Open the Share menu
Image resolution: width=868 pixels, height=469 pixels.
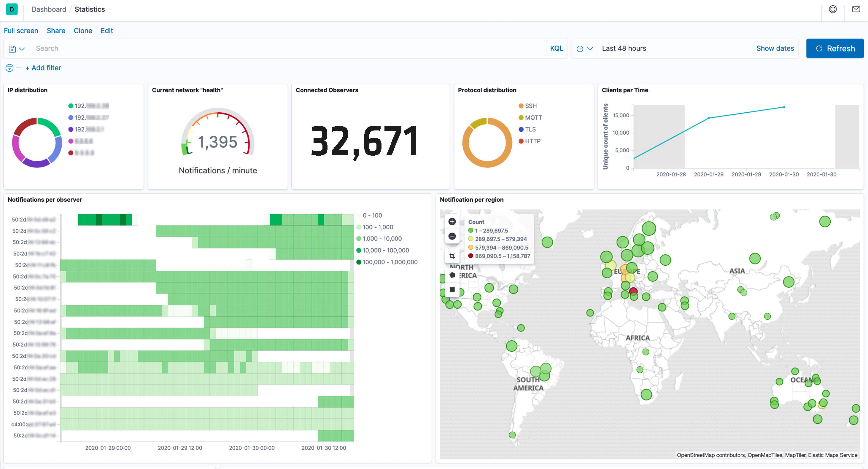pyautogui.click(x=56, y=31)
